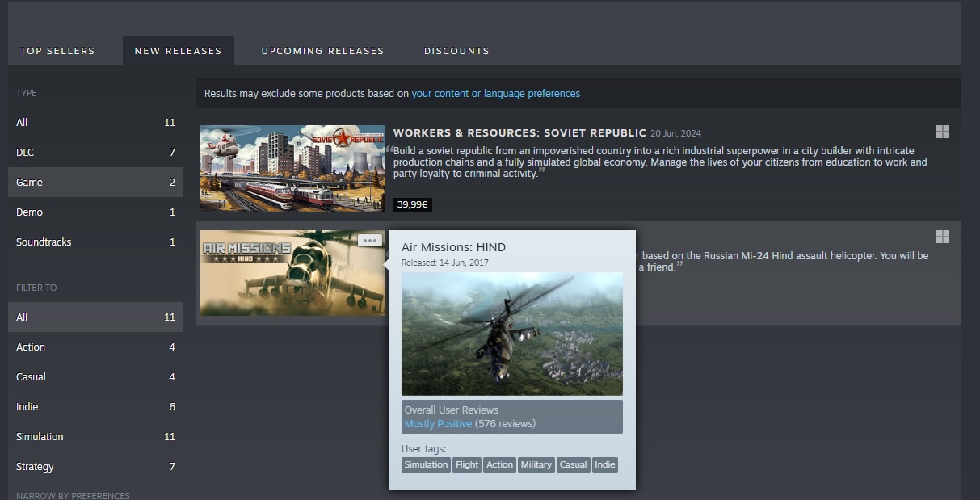The image size is (980, 500).
Task: Filter type by Demo
Action: [95, 212]
